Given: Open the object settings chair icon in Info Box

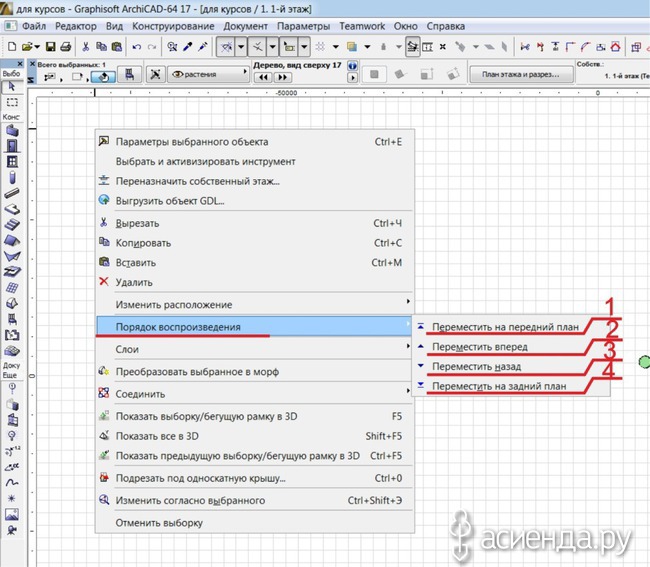Looking at the screenshot, I should (130, 75).
